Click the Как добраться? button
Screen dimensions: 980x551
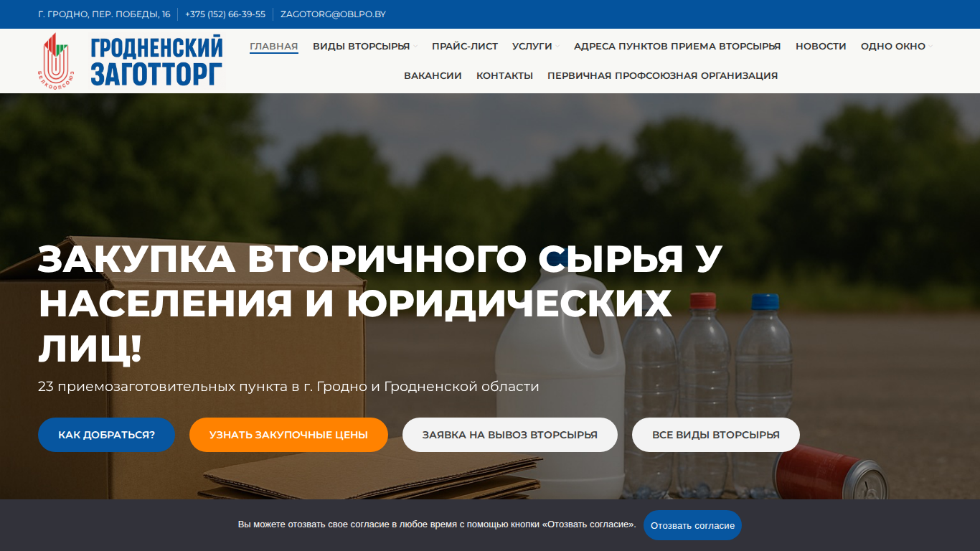106,435
